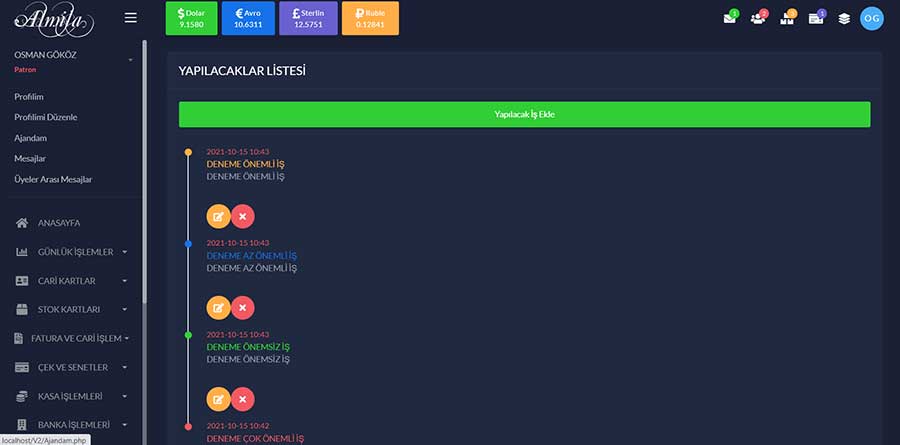Screen dimensions: 900x445
Task: Open the OG user avatar menu
Action: pos(872,18)
